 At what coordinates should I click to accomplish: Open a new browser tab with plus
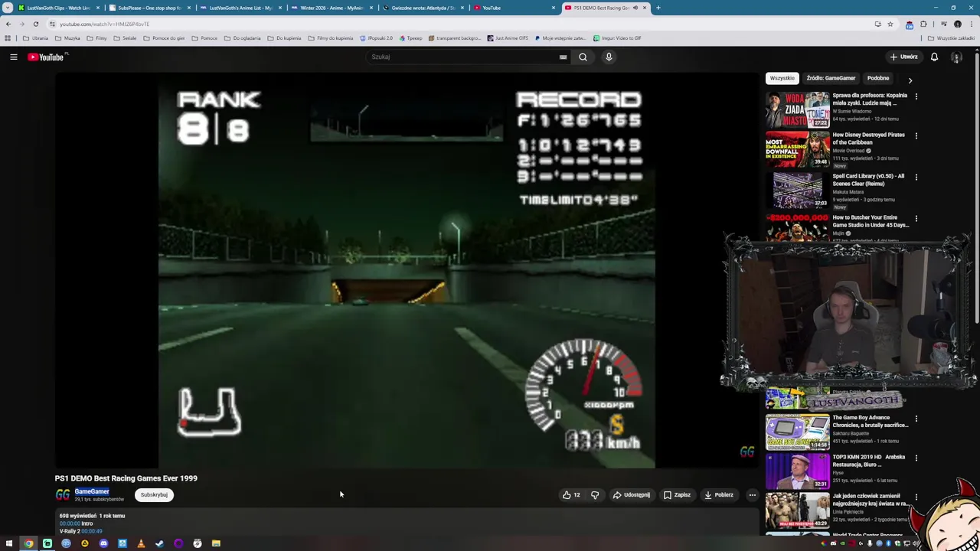[x=658, y=8]
